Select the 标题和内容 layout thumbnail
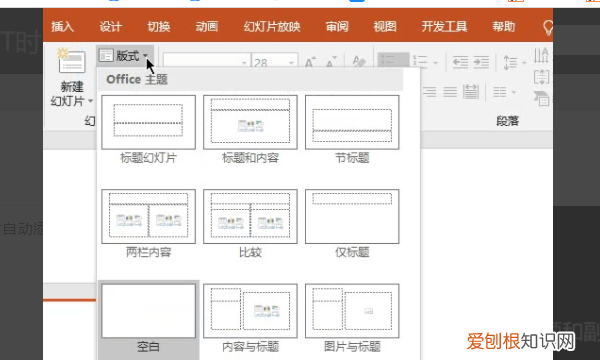 [x=250, y=122]
